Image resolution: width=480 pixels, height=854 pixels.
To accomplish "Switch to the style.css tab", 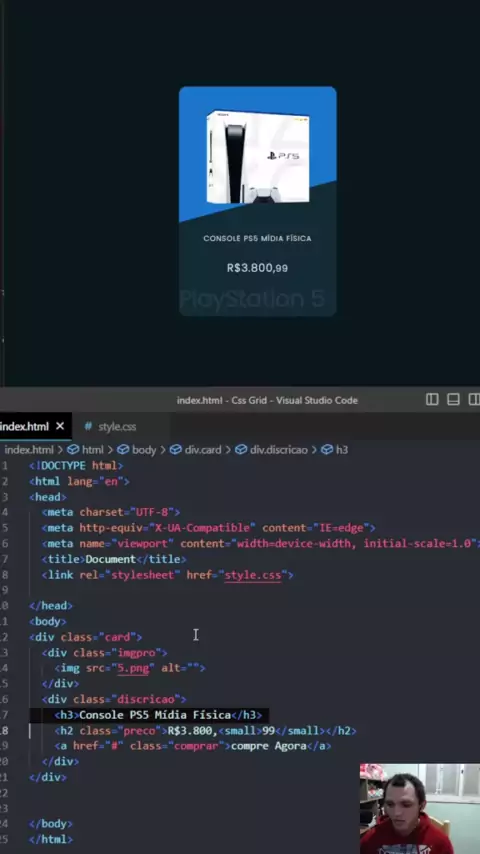I will click(110, 426).
